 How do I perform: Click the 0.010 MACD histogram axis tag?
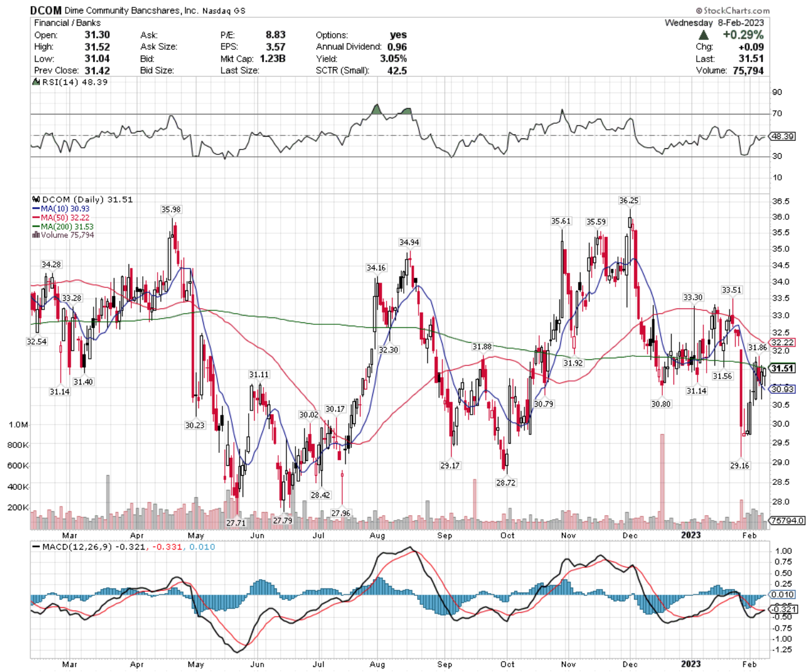point(782,594)
